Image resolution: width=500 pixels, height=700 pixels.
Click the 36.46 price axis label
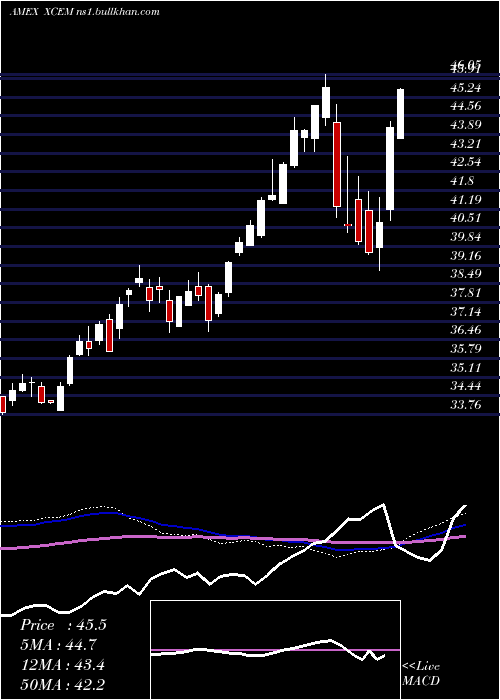tap(466, 329)
